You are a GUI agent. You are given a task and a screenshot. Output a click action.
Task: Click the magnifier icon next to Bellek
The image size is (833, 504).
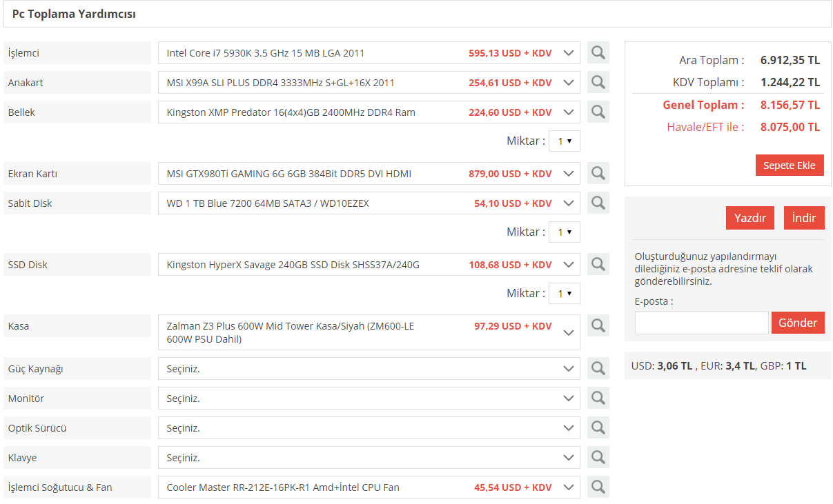pos(598,112)
